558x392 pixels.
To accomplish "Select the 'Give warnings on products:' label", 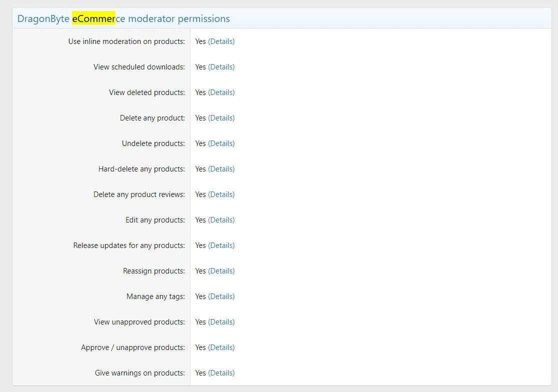I will tap(140, 373).
